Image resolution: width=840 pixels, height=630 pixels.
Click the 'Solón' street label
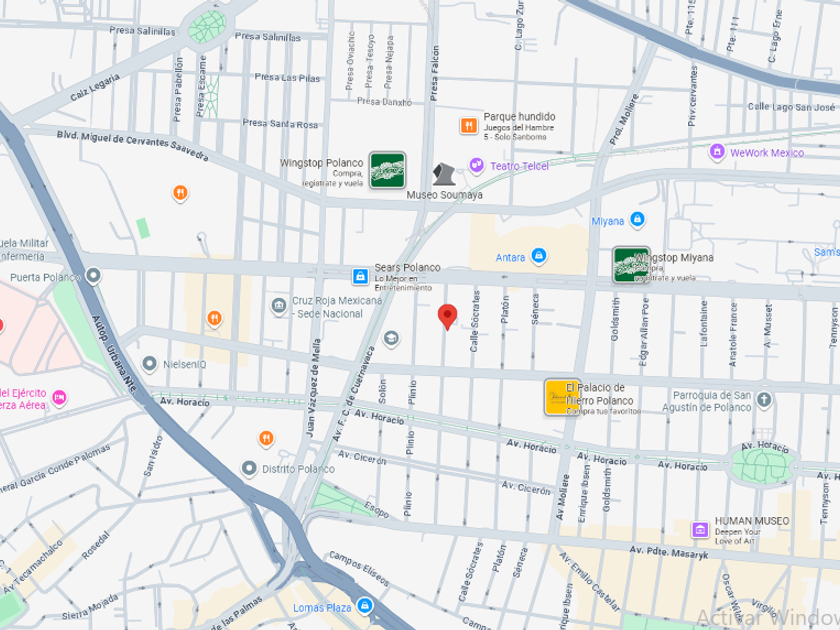tap(382, 391)
